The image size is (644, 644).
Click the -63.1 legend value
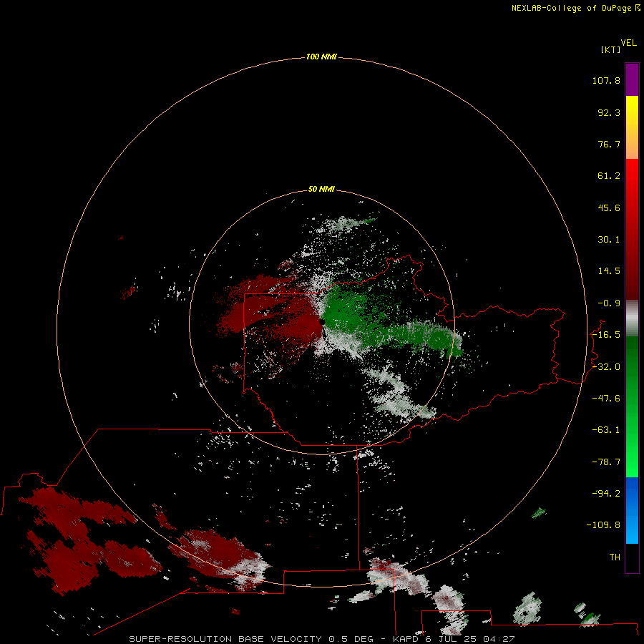point(606,430)
